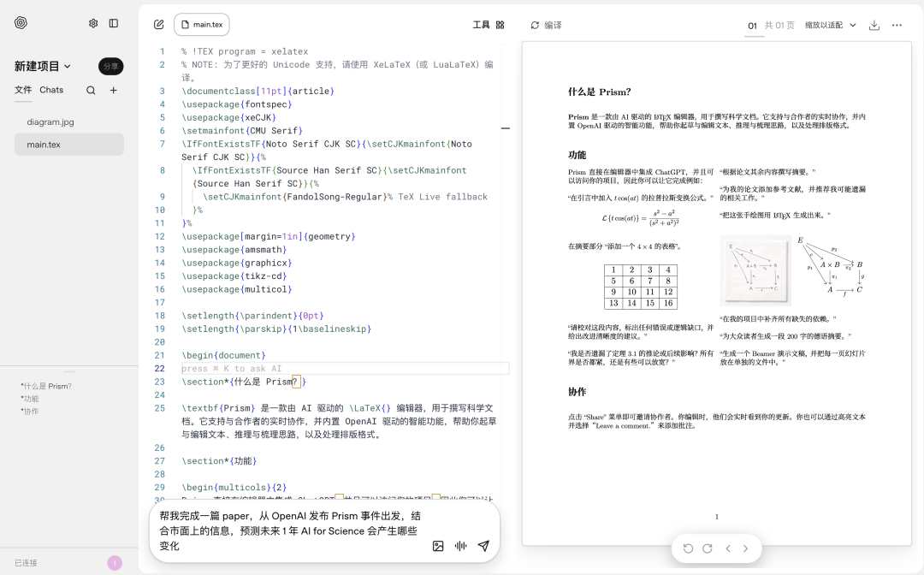Click the user avatar in the sidebar
Image resolution: width=924 pixels, height=575 pixels.
(x=115, y=563)
